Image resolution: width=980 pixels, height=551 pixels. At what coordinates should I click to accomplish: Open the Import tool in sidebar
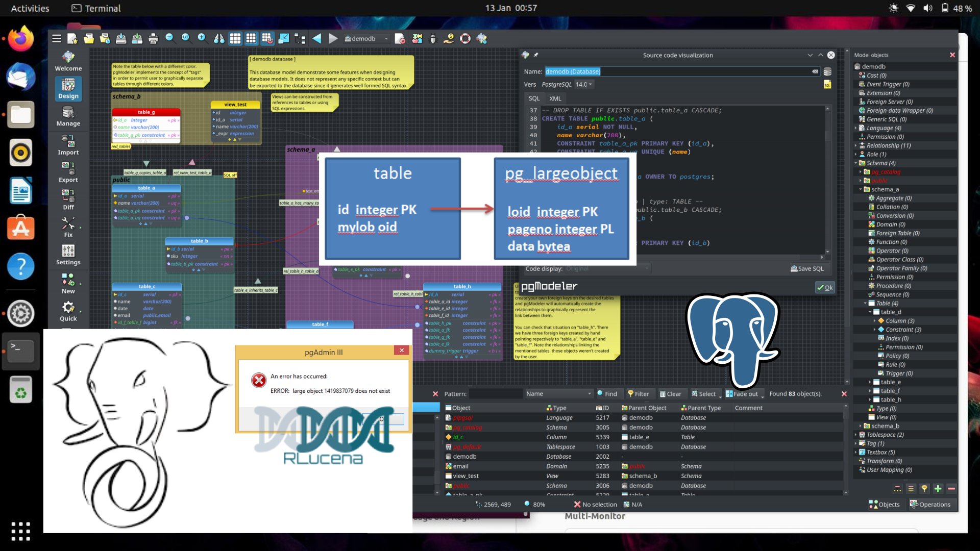pyautogui.click(x=68, y=145)
